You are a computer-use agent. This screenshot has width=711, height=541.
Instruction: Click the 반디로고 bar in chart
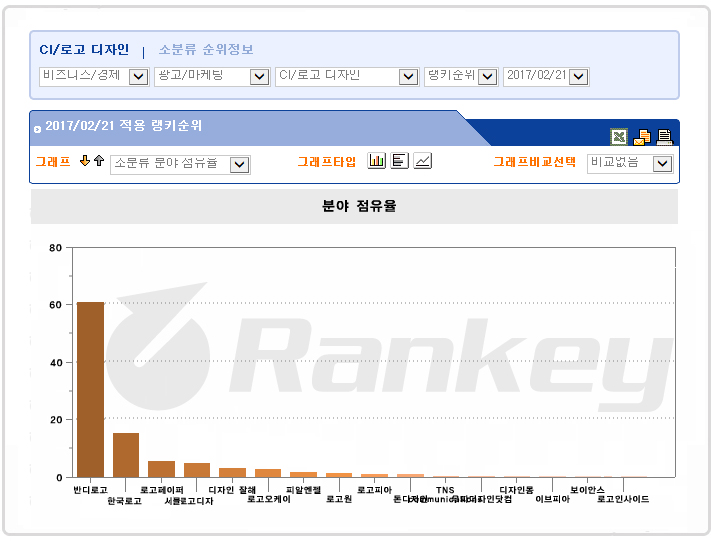click(90, 390)
